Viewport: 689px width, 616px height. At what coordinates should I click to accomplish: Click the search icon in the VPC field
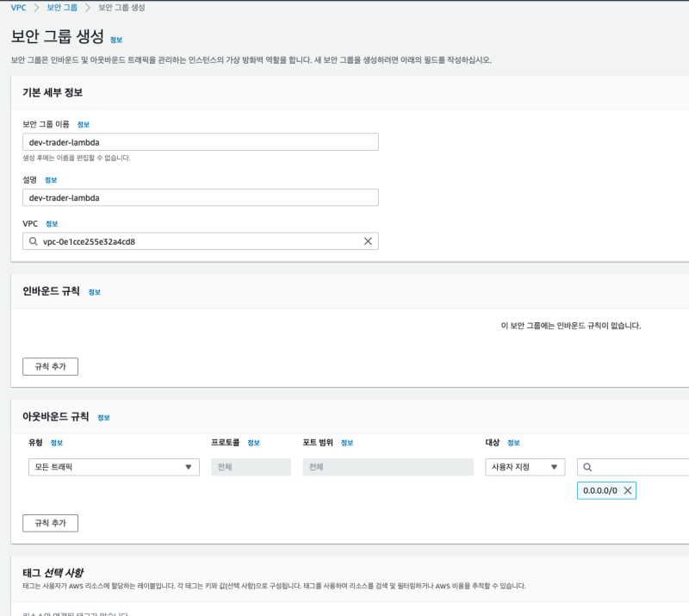point(33,242)
